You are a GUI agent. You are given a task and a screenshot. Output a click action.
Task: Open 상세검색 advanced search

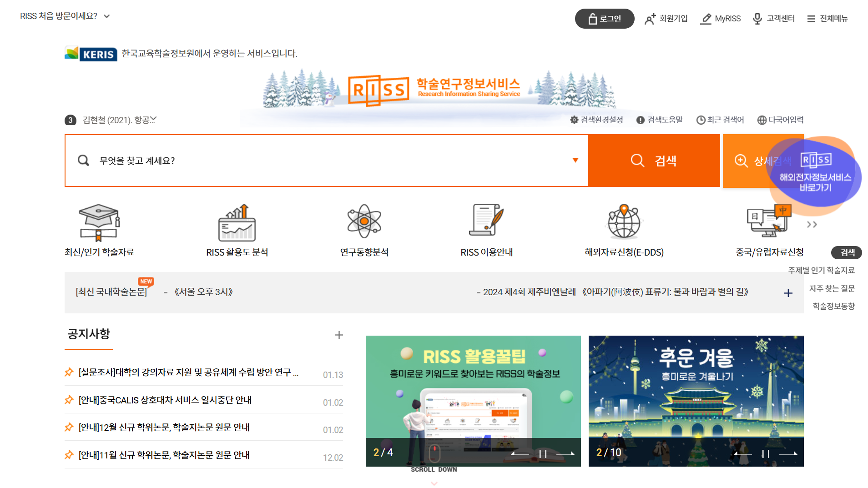tap(746, 161)
